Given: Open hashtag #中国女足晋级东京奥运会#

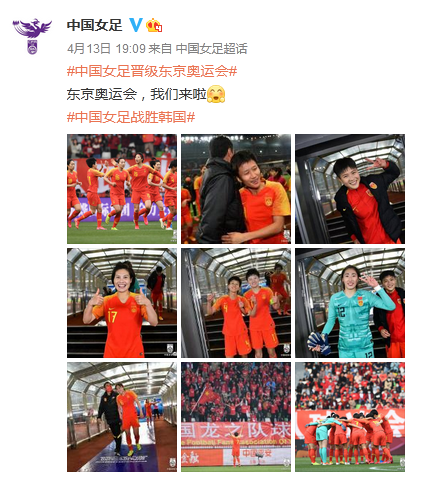Looking at the screenshot, I should [x=152, y=71].
